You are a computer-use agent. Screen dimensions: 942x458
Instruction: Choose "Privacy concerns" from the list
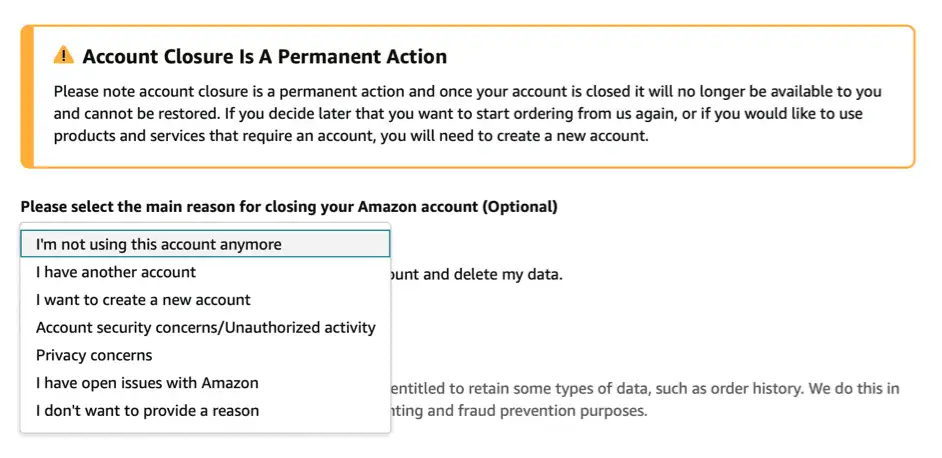tap(94, 355)
